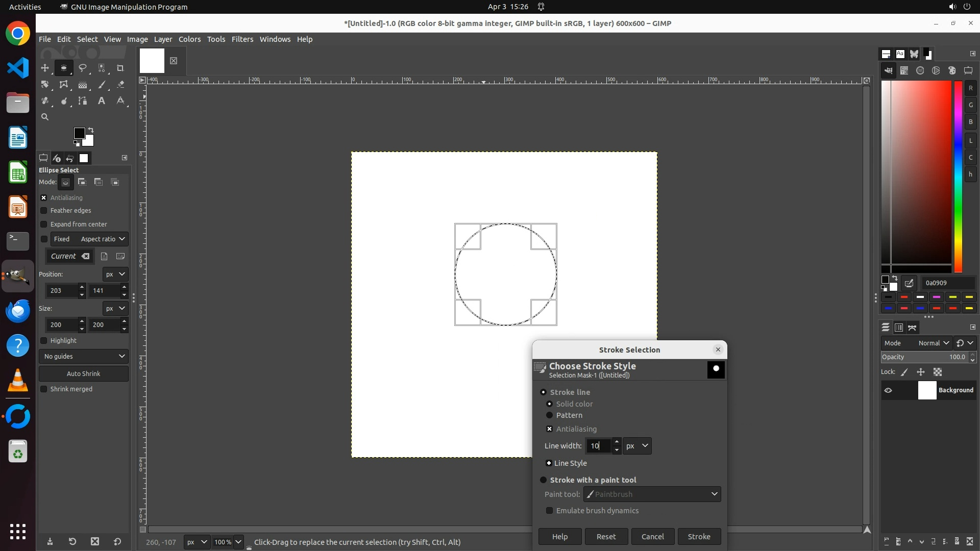Expand the Line Style section
Screen dimensions: 980x551
549,463
